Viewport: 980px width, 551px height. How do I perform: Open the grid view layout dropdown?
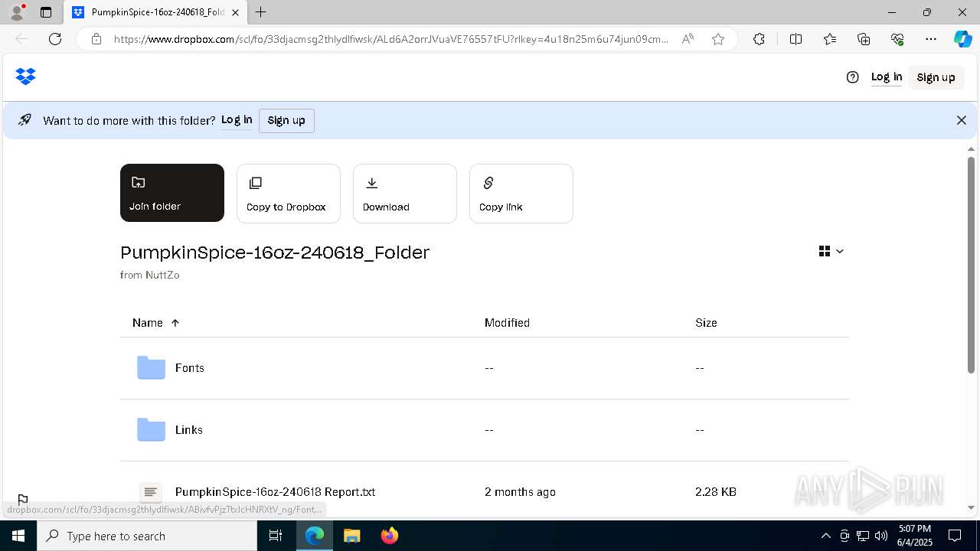[x=831, y=251]
